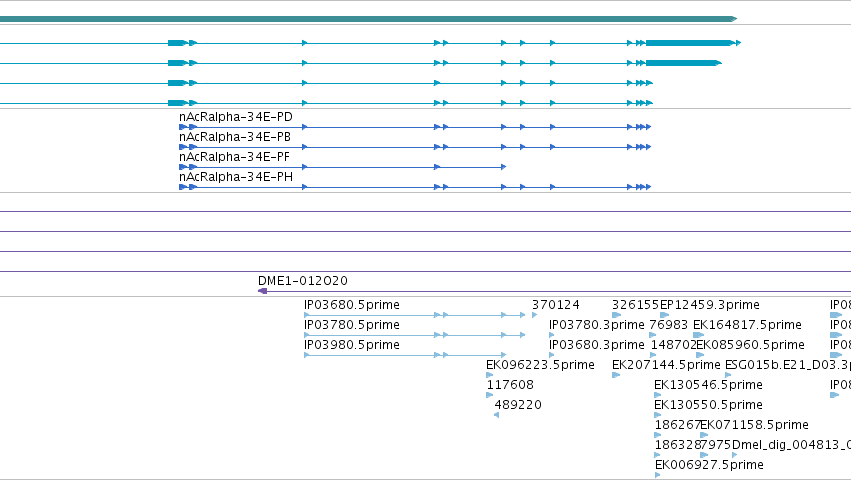Click the arrow glyph under label 186328
The width and height of the screenshot is (851, 480).
(x=658, y=456)
